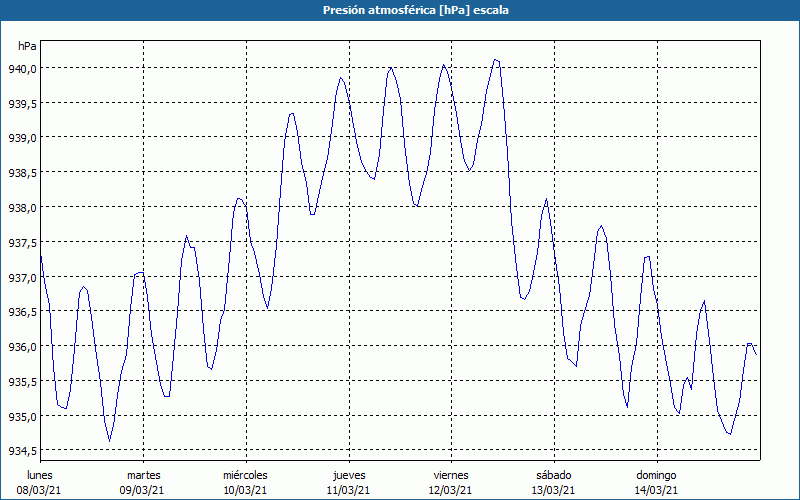The image size is (800, 500).
Task: Click the '08/03/21' date label
Action: [39, 490]
